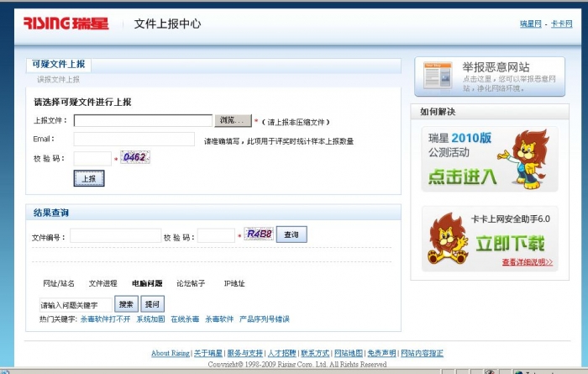Click the 请输入问题关键字 search box
Image resolution: width=588 pixels, height=374 pixels.
(x=76, y=305)
